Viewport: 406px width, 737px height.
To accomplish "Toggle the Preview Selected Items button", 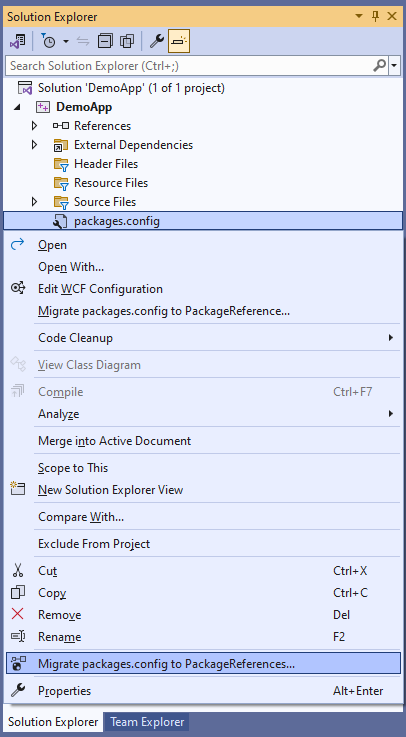I will click(179, 41).
